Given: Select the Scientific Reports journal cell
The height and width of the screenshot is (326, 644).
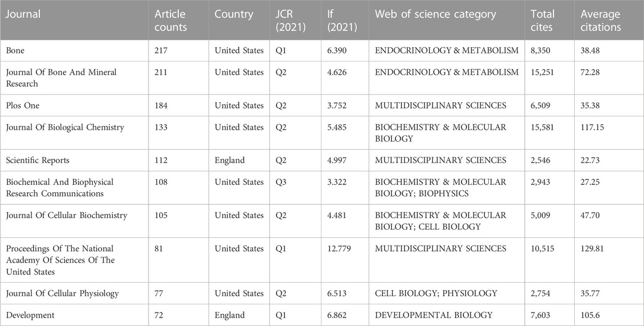Looking at the screenshot, I should [x=74, y=160].
